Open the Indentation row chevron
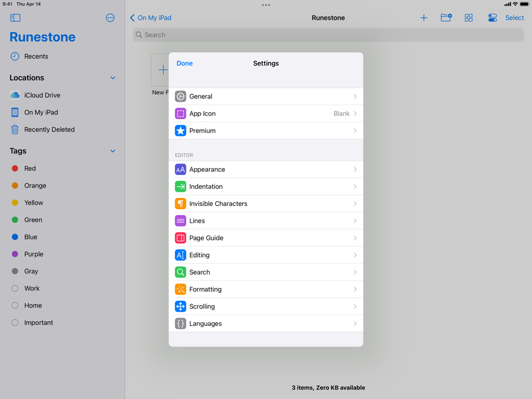The image size is (532, 399). [355, 187]
